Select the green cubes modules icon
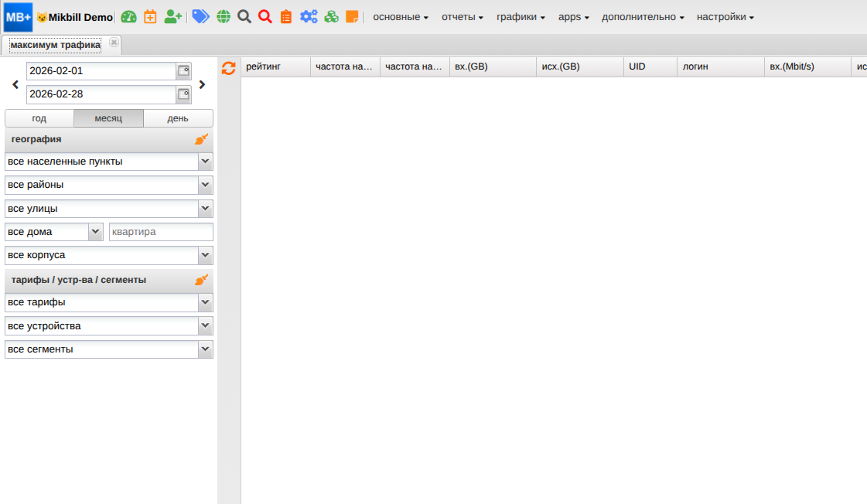Screen dimensions: 867x504 tap(331, 15)
